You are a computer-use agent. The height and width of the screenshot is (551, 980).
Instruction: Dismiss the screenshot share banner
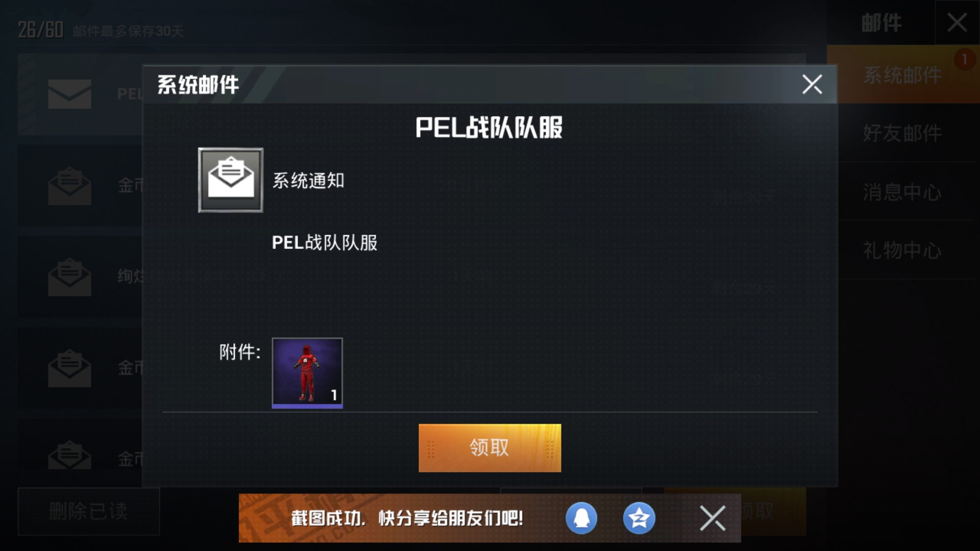(x=713, y=518)
